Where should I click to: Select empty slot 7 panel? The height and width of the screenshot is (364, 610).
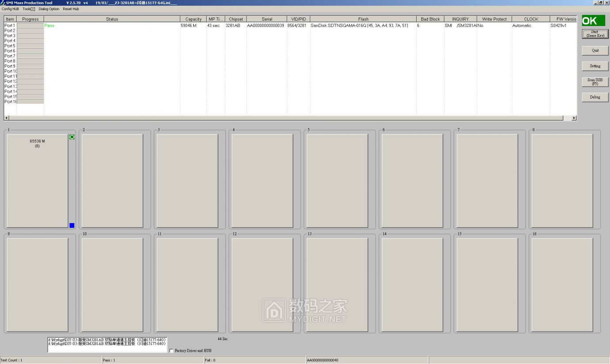(487, 181)
